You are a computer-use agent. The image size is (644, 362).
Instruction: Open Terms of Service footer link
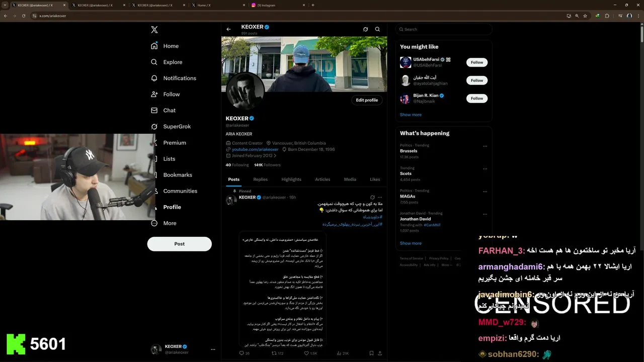pyautogui.click(x=412, y=258)
